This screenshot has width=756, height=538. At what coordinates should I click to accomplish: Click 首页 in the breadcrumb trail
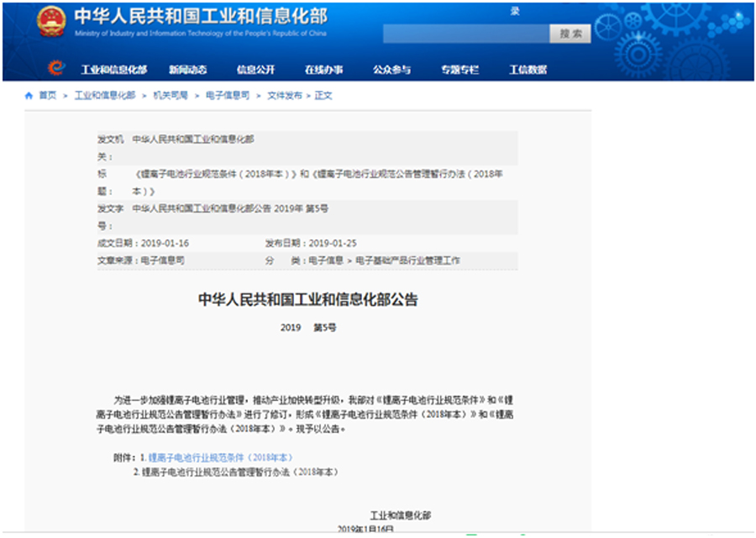48,96
